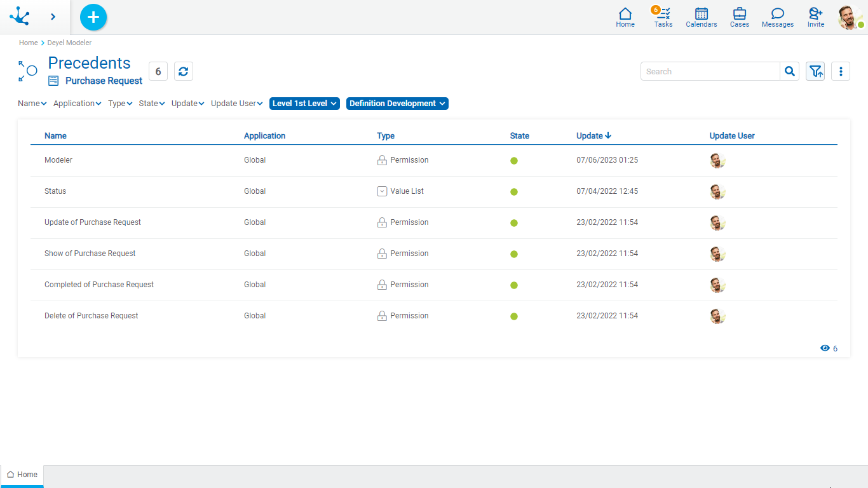Click green state dot in Status row
Viewport: 868px width, 488px height.
click(x=514, y=192)
